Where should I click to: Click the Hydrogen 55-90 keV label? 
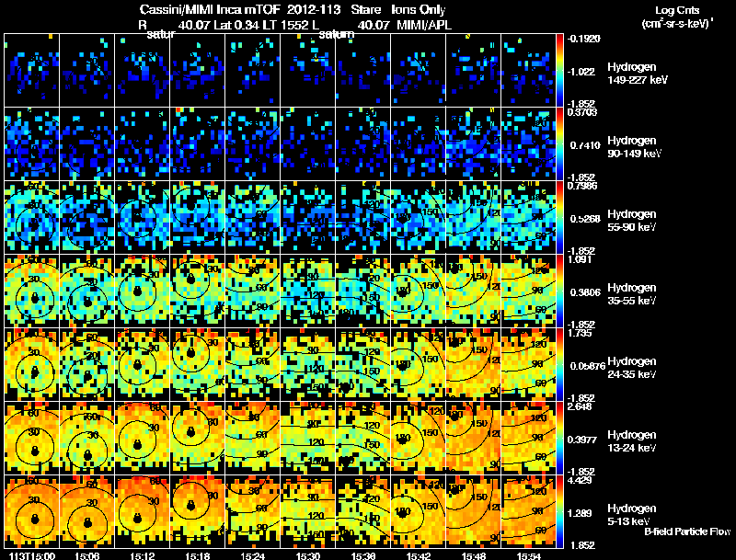[631, 220]
